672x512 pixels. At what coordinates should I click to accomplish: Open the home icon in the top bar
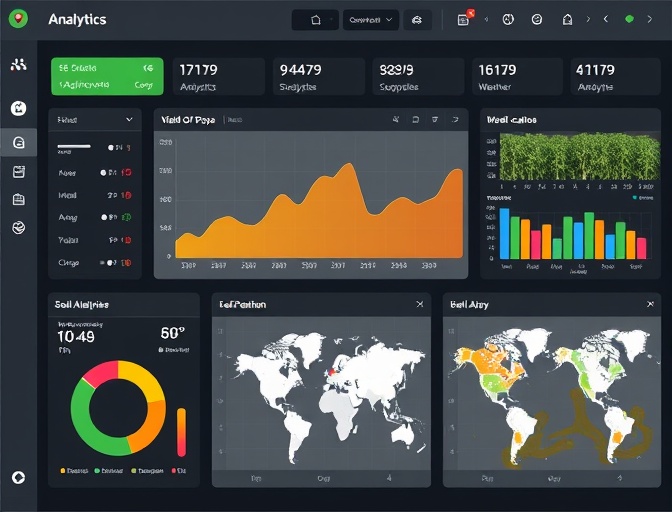[316, 19]
